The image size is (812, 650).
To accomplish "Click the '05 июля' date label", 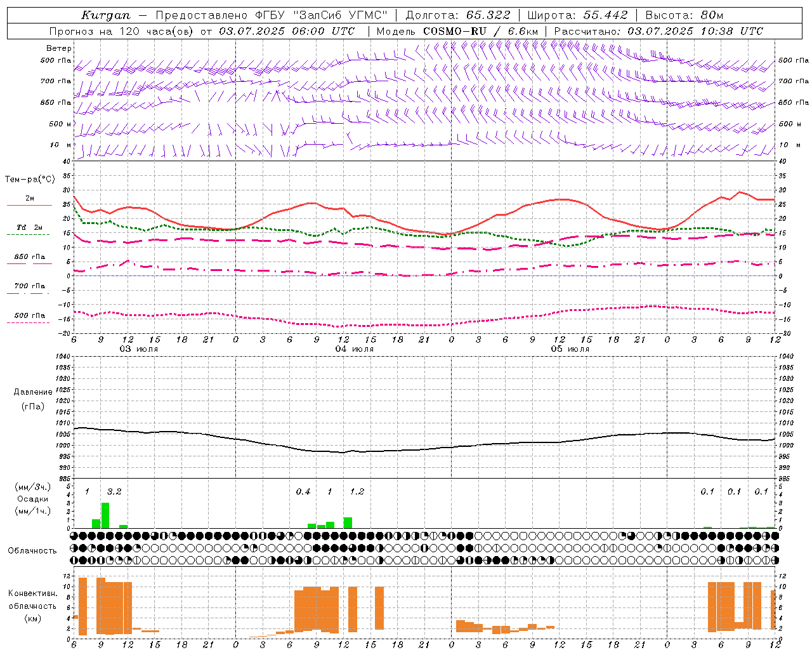I will click(570, 348).
